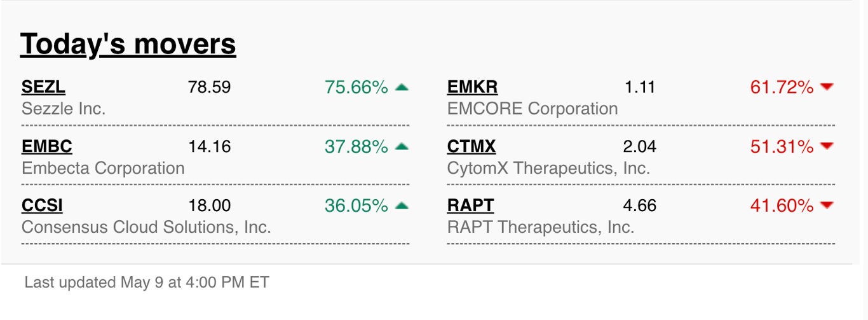Click the green up arrow next to SEZL
868x320 pixels.
click(x=402, y=87)
